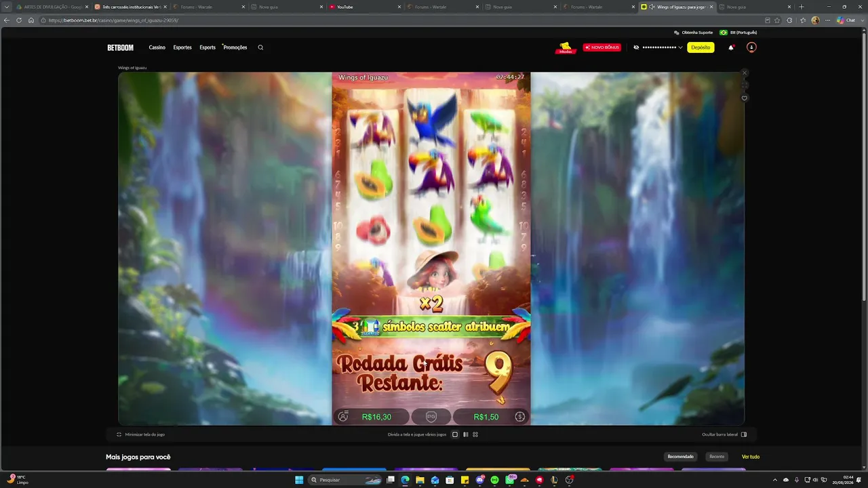Screen dimensions: 868x488
Task: Toggle balance visibility with the eye icon
Action: [636, 47]
